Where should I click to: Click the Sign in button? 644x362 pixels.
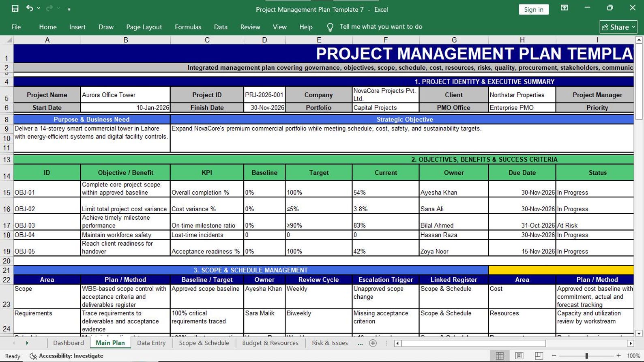(x=534, y=9)
